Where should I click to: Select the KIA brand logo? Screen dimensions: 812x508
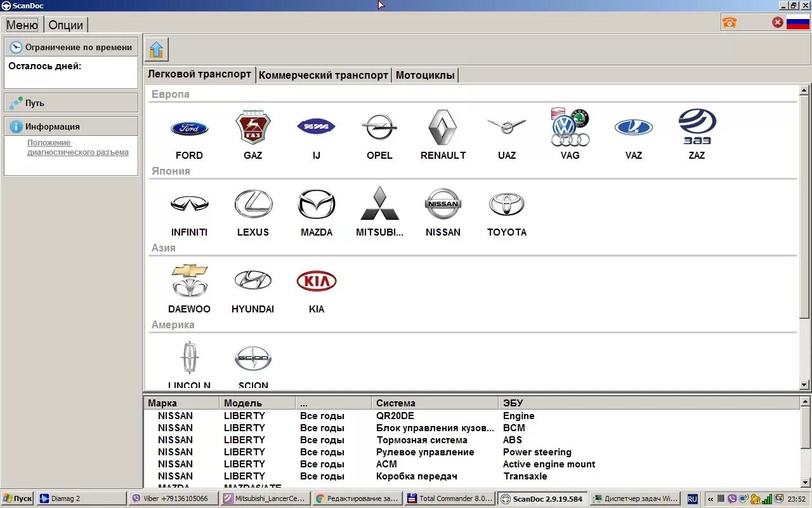pos(316,281)
